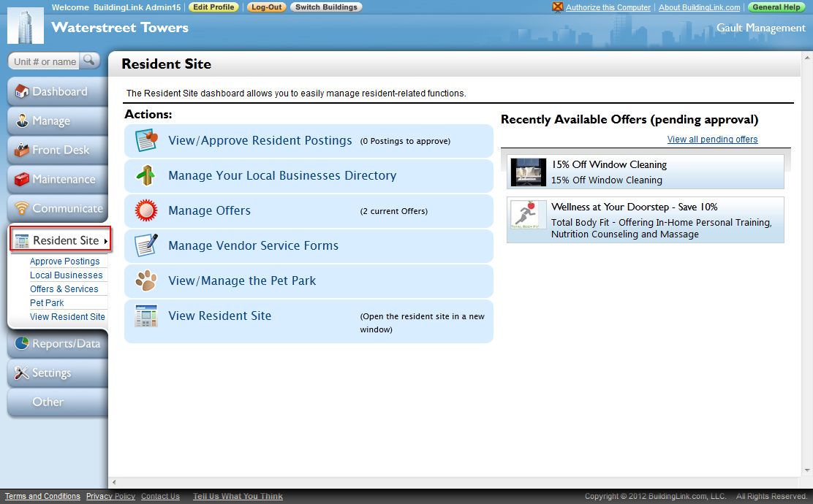Click the Settings wrench and screwdriver icon
Viewport: 813px width, 504px height.
[x=22, y=373]
